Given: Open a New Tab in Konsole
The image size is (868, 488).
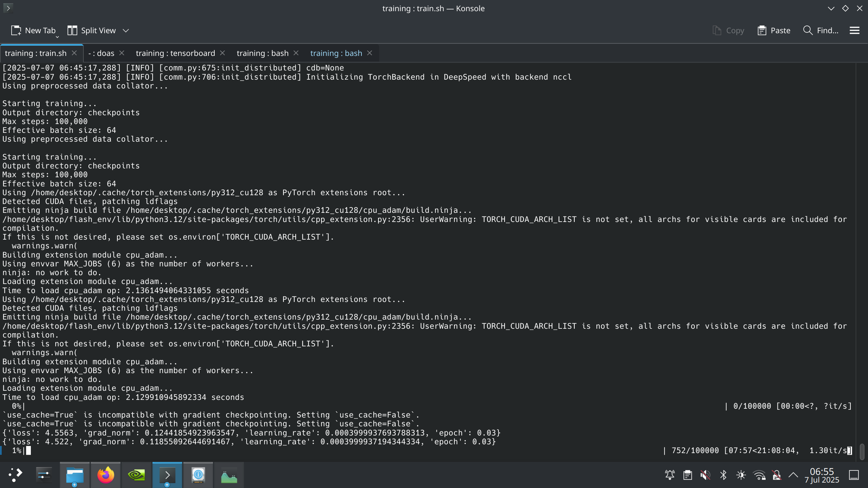Looking at the screenshot, I should pyautogui.click(x=33, y=30).
